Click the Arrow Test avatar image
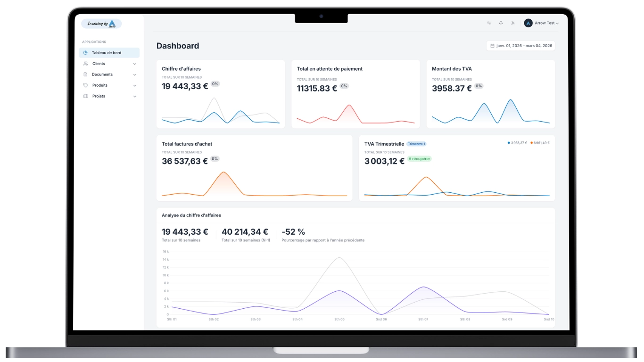This screenshot has height=362, width=644. pos(528,23)
